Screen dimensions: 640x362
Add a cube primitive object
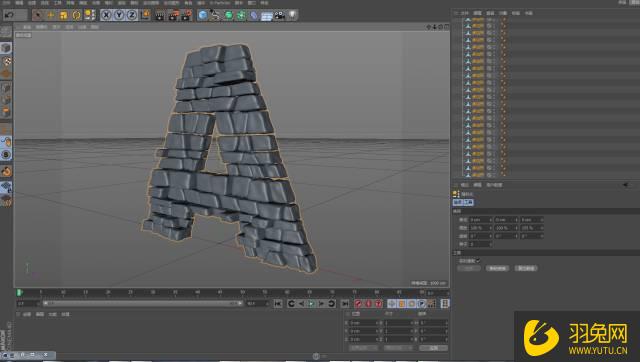tap(202, 15)
